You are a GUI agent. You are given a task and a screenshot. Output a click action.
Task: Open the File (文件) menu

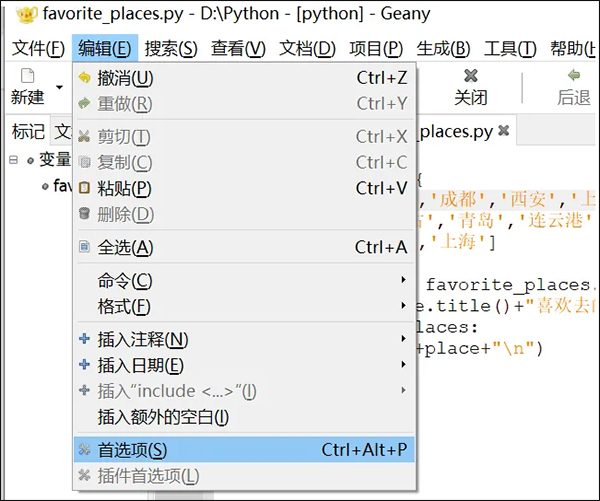coord(38,49)
